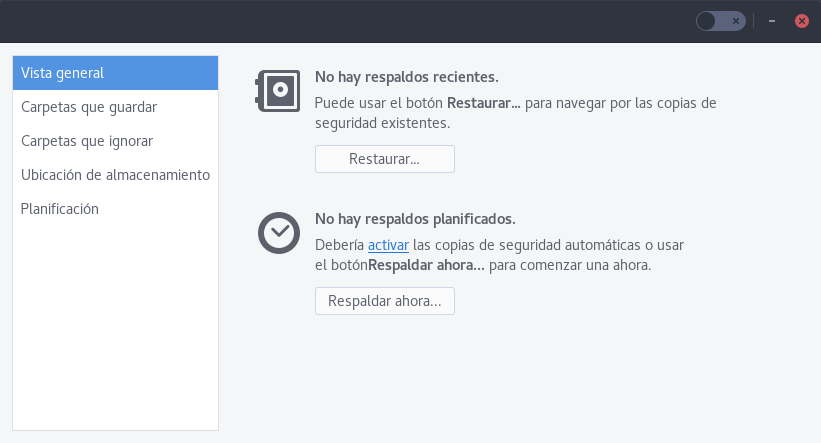The height and width of the screenshot is (443, 821).
Task: Click the 'No hay respaldos planificados.' heading
Action: (415, 219)
